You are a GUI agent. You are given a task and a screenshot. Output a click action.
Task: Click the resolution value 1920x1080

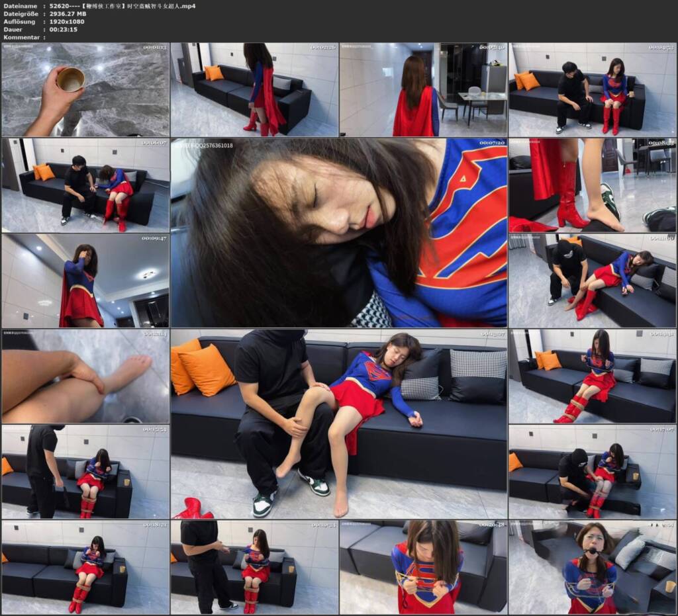click(67, 22)
